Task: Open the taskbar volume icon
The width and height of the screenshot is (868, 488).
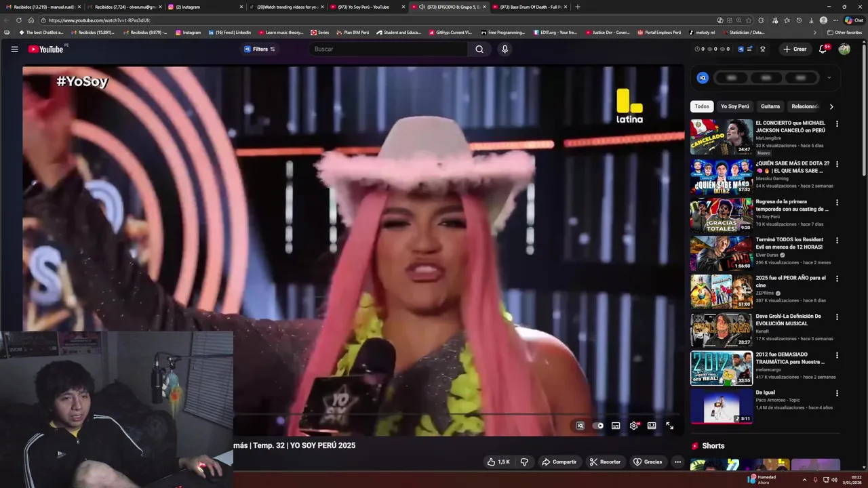Action: [x=834, y=480]
